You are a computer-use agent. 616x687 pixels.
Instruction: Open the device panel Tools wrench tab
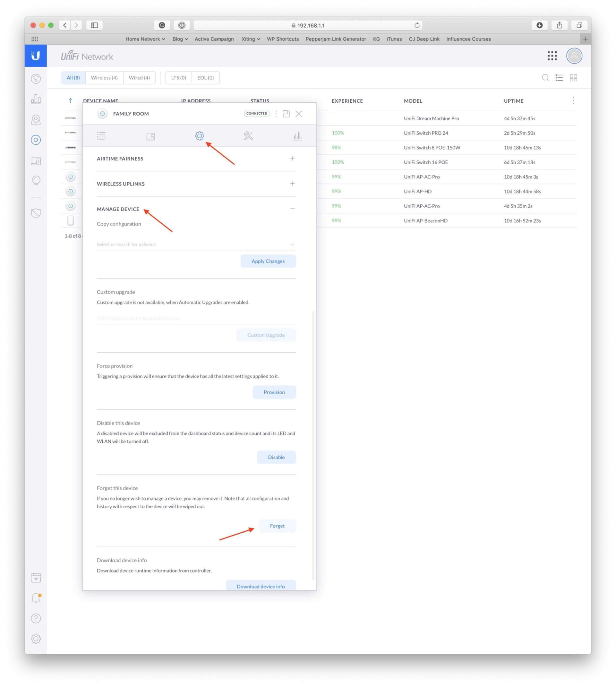[x=248, y=136]
